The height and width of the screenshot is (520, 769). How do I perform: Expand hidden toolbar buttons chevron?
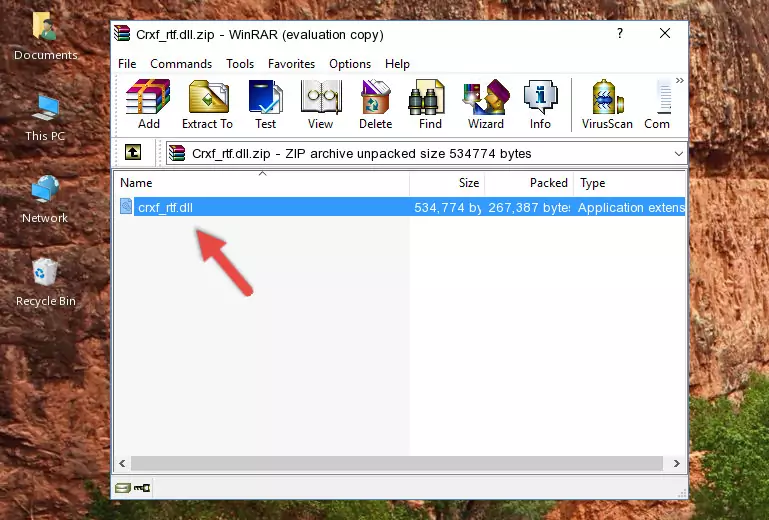click(680, 80)
